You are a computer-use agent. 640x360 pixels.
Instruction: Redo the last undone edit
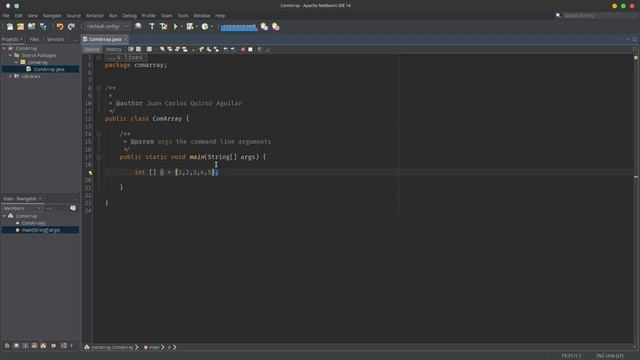[x=71, y=27]
